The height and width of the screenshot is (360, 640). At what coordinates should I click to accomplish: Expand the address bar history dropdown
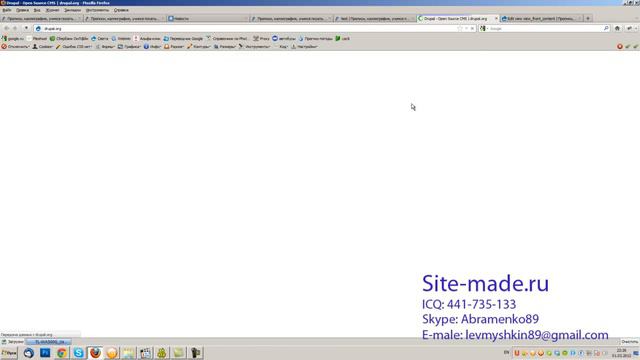tap(467, 29)
